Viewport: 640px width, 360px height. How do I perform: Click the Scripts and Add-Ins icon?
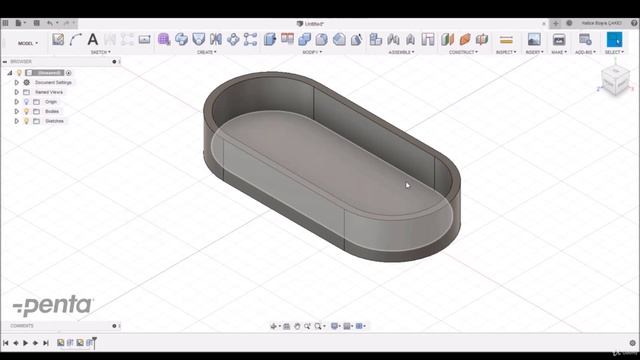pyautogui.click(x=585, y=39)
